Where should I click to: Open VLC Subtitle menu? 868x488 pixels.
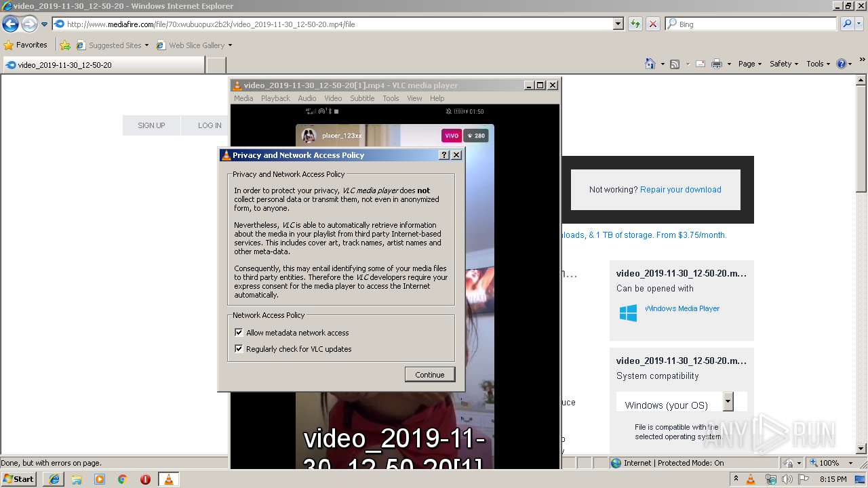coord(362,98)
